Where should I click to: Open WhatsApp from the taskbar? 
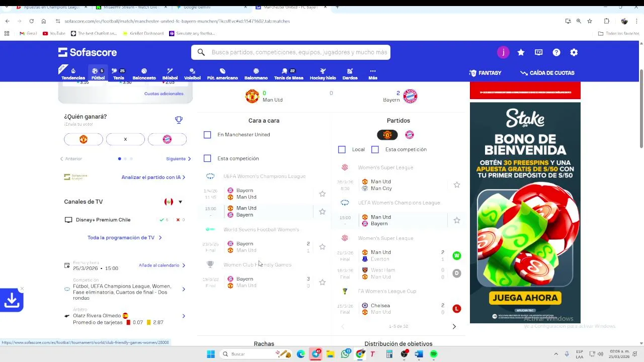tap(345, 354)
